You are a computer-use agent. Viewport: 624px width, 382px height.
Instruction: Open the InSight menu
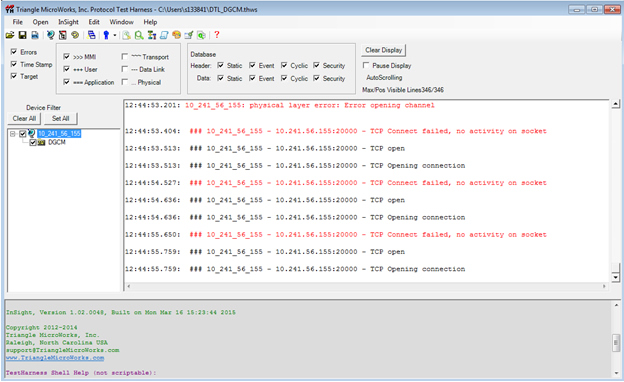click(x=68, y=22)
